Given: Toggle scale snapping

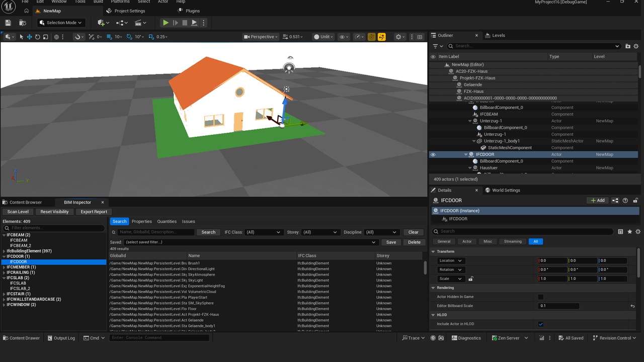Looking at the screenshot, I should 151,37.
